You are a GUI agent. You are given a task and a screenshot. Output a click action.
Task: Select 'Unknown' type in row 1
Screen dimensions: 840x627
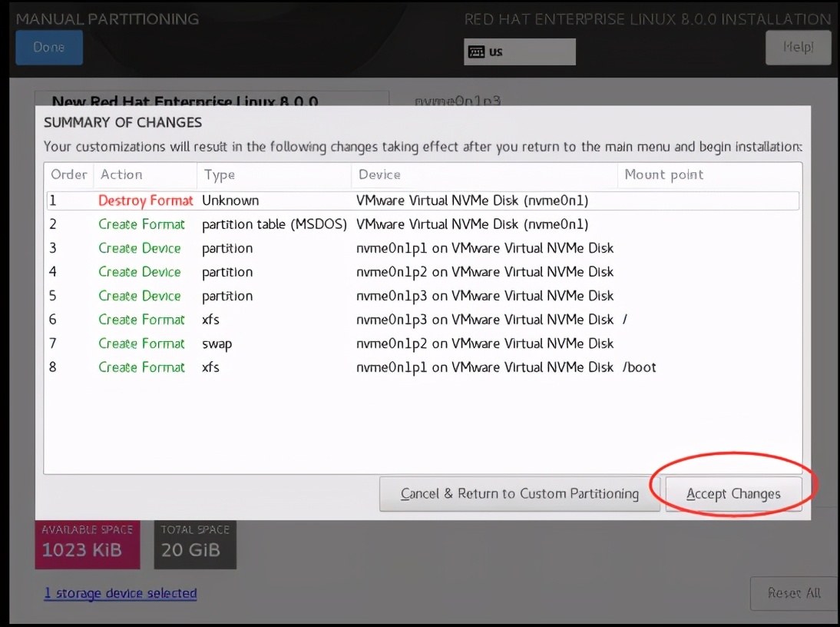(x=230, y=201)
